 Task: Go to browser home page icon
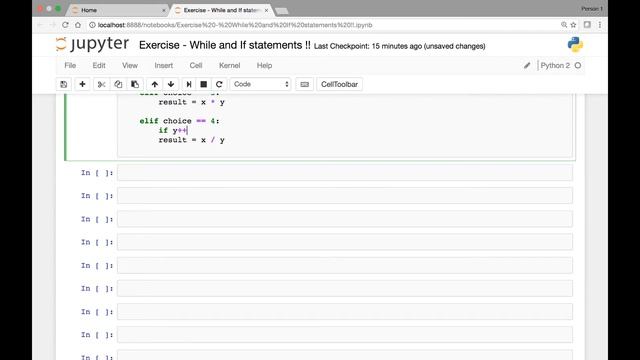tap(78, 25)
